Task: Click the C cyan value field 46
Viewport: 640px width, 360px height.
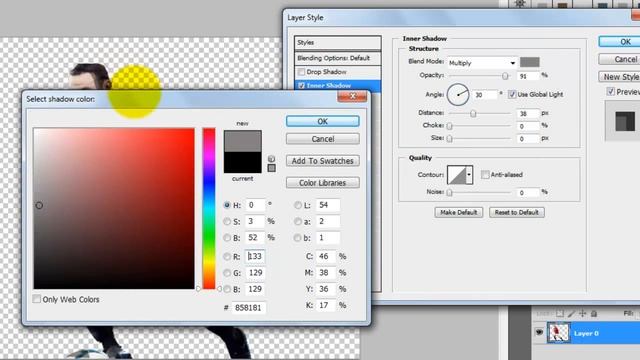Action: pyautogui.click(x=326, y=256)
